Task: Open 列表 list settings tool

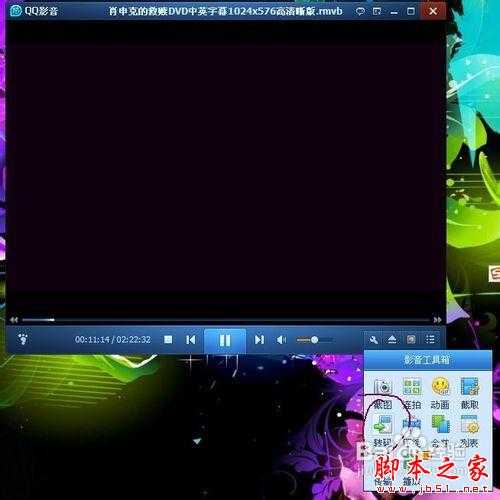Action: [x=469, y=432]
